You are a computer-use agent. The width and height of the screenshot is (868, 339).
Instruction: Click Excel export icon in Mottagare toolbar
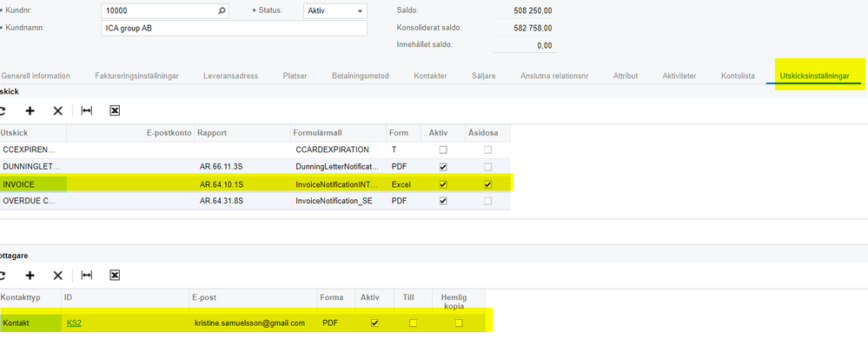[115, 276]
